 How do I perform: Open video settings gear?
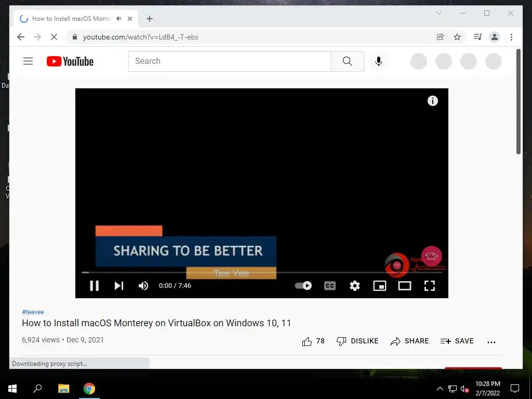354,286
